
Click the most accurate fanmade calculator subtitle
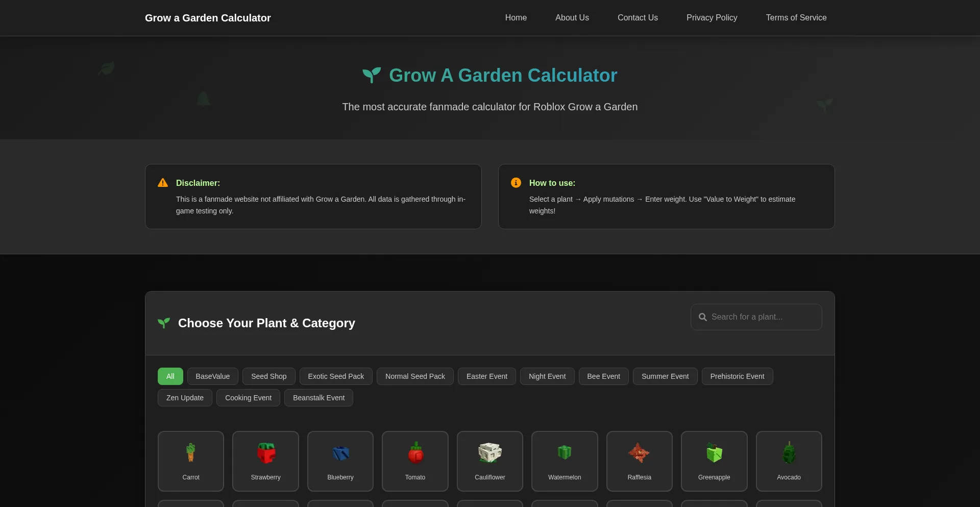click(490, 107)
